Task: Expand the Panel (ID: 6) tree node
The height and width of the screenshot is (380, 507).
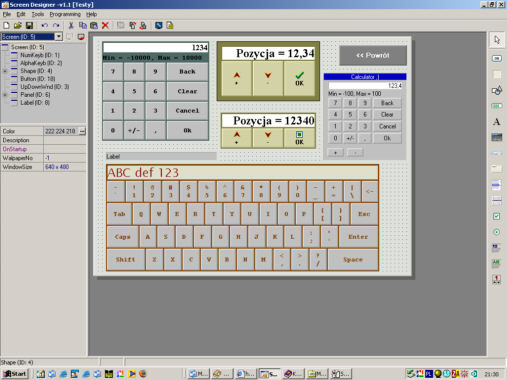Action: (x=5, y=95)
